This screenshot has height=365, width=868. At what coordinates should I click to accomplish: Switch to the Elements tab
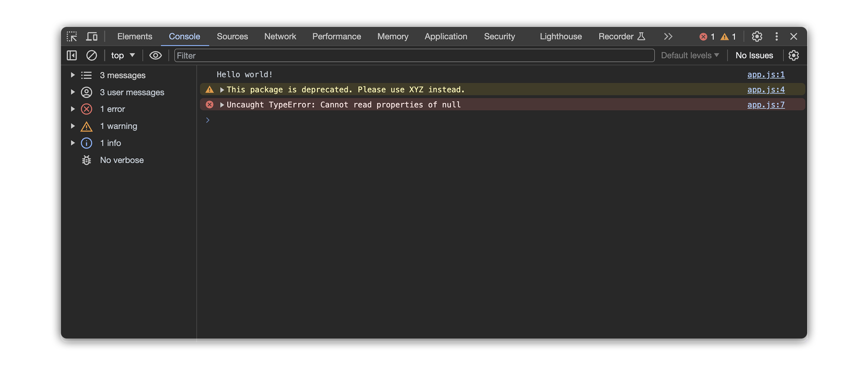[134, 37]
